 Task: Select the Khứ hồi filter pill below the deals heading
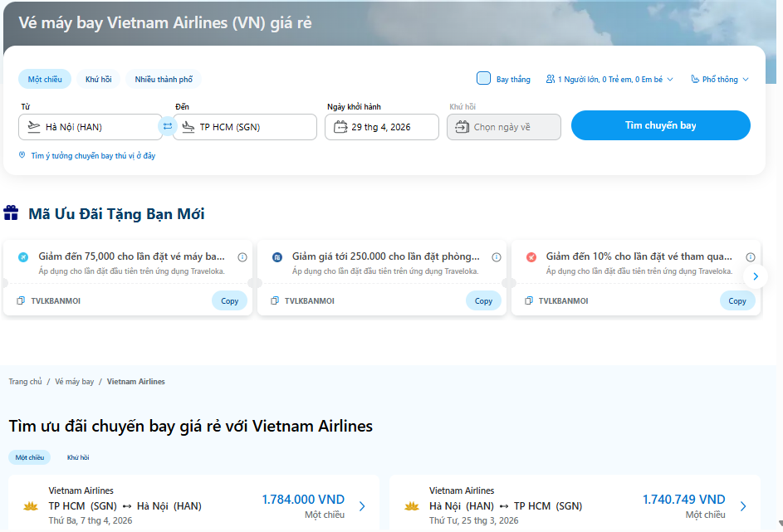(x=76, y=457)
